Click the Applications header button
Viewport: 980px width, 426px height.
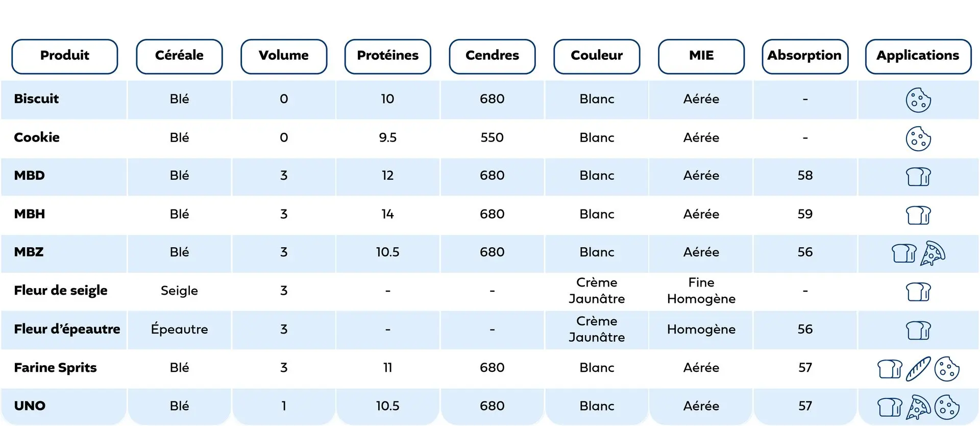pos(918,56)
